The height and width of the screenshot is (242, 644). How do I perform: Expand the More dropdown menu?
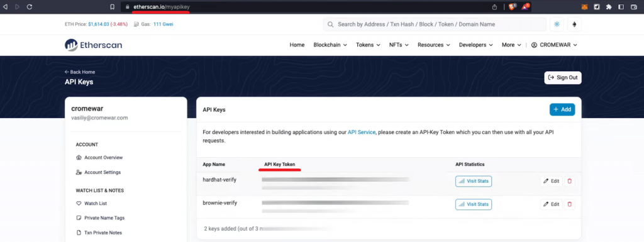511,45
